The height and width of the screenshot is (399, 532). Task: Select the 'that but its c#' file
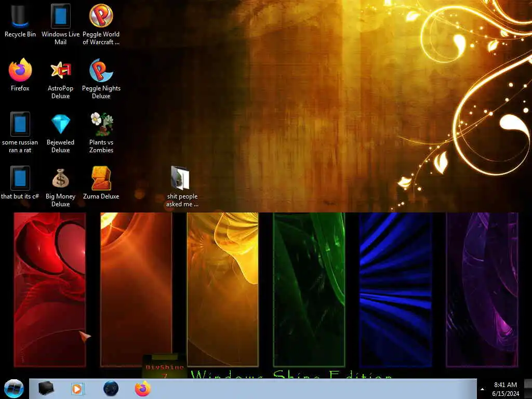[x=20, y=182]
